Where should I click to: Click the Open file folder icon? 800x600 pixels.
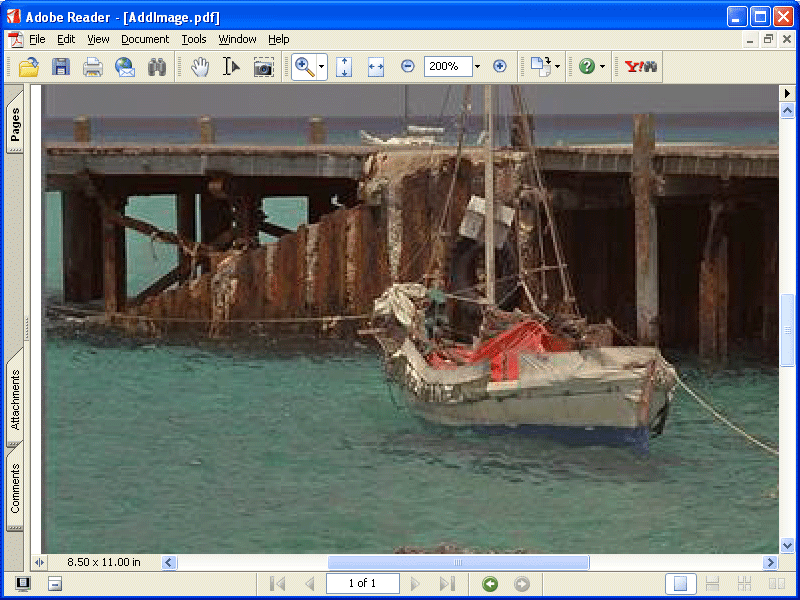click(29, 67)
